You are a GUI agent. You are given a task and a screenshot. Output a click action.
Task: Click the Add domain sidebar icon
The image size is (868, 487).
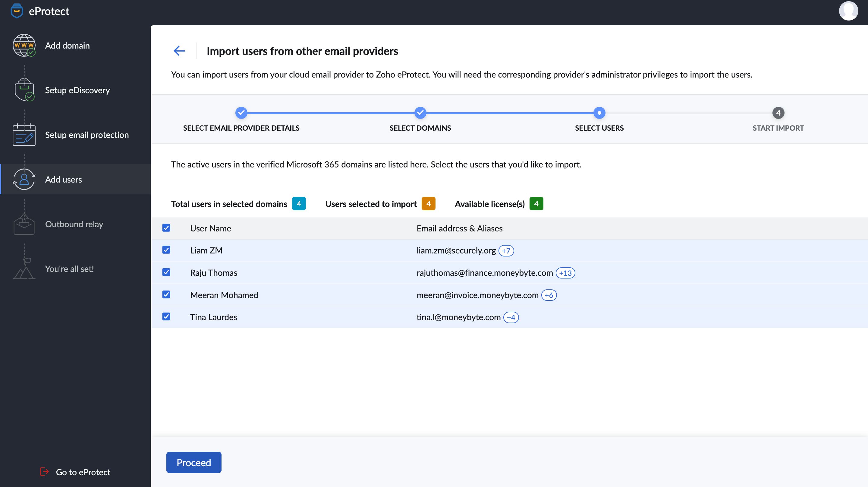(24, 45)
